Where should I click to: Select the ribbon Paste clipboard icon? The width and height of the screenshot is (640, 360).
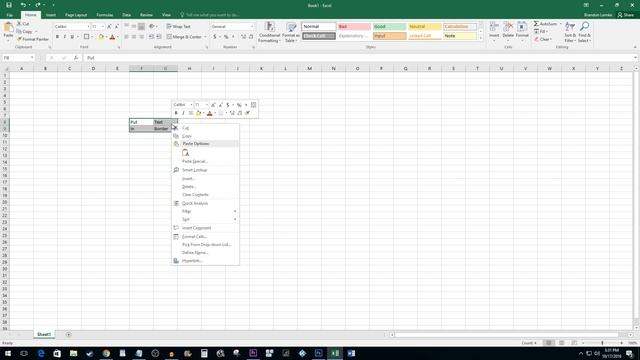8,28
